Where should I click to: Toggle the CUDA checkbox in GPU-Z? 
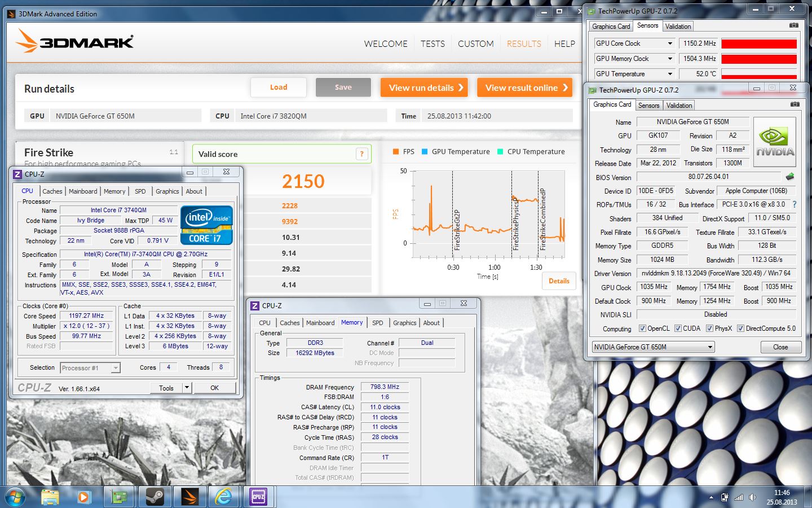pyautogui.click(x=678, y=329)
